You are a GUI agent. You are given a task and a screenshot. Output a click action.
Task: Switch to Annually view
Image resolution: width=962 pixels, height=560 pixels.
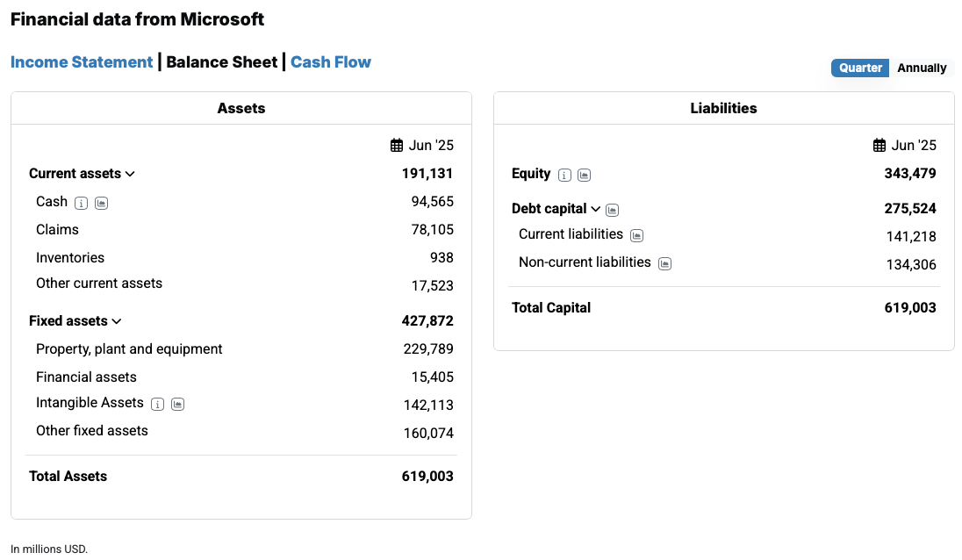[922, 68]
